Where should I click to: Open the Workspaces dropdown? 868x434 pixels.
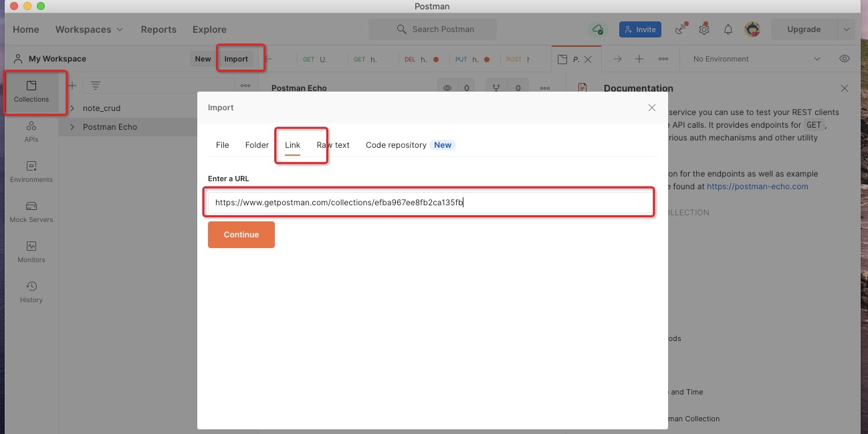click(89, 29)
